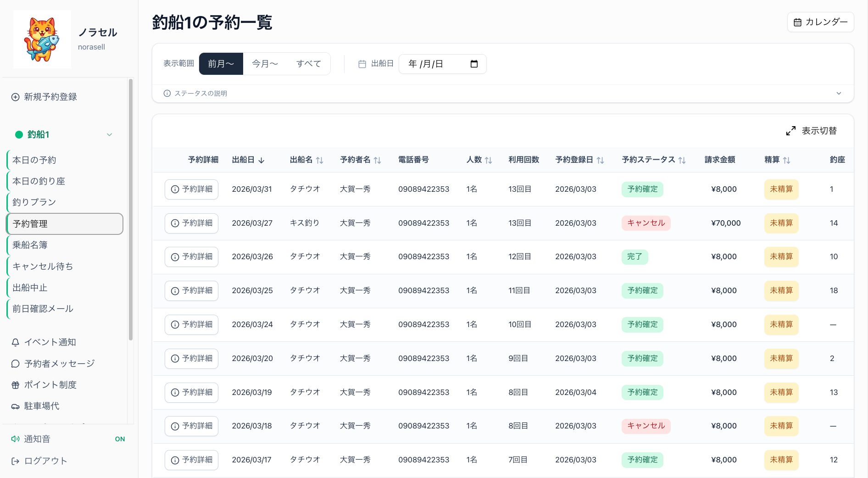Image resolution: width=868 pixels, height=478 pixels.
Task: Click the plus icon for 新規予約登録
Action: pos(15,97)
